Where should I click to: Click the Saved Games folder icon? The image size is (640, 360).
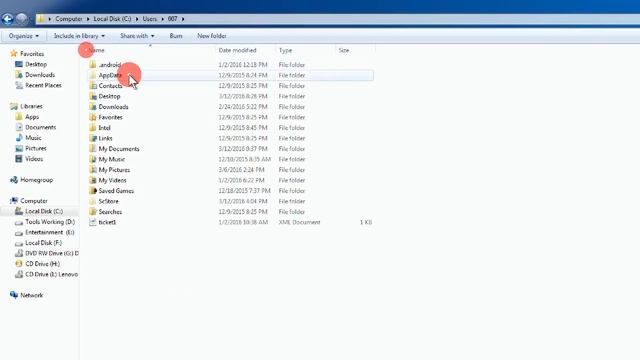(x=93, y=191)
